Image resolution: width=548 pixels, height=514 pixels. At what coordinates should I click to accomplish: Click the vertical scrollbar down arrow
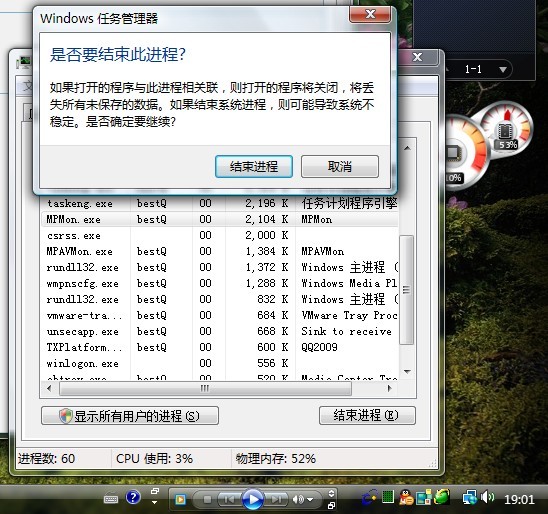[x=407, y=371]
